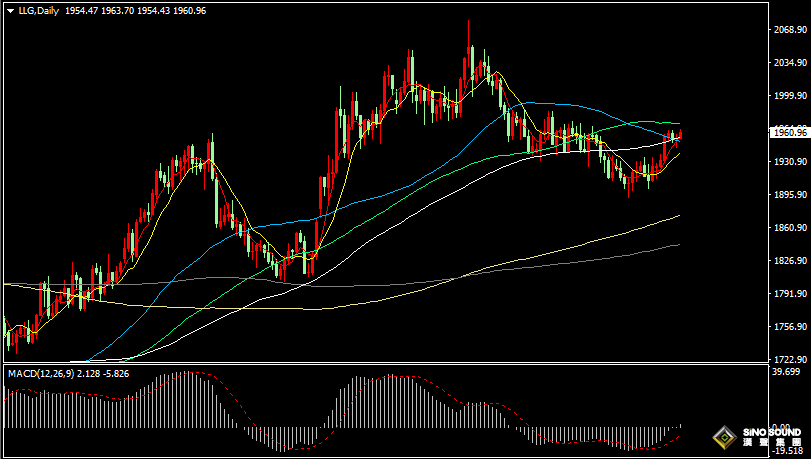
Task: Click the 2068.90 price axis label
Action: pos(789,30)
